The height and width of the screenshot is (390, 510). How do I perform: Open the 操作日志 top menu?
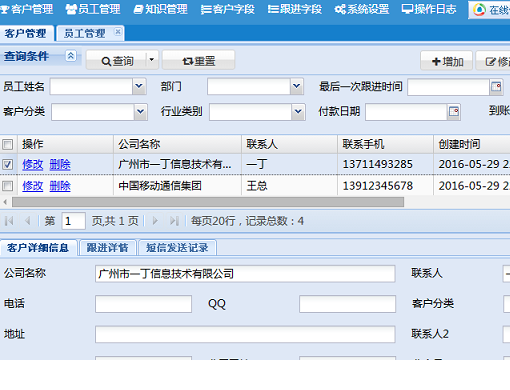429,9
